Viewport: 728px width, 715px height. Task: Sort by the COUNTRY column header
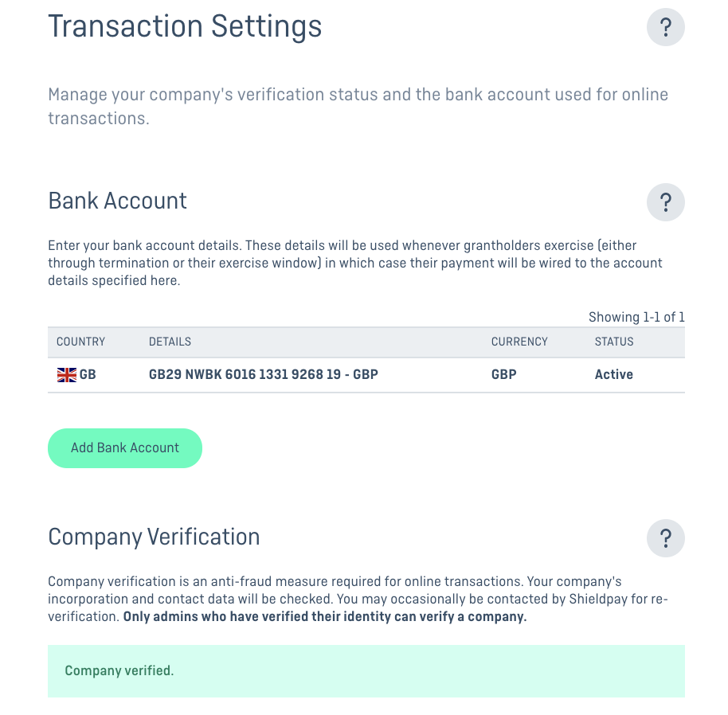click(80, 342)
